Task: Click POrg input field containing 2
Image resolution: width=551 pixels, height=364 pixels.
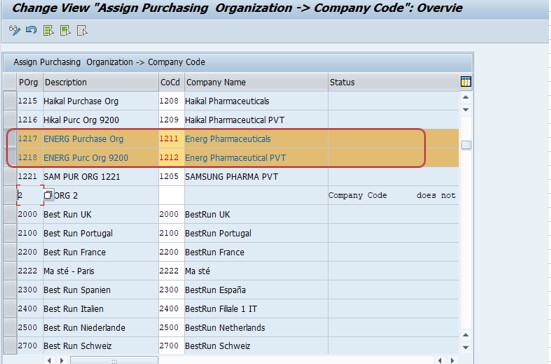Action: (x=30, y=195)
